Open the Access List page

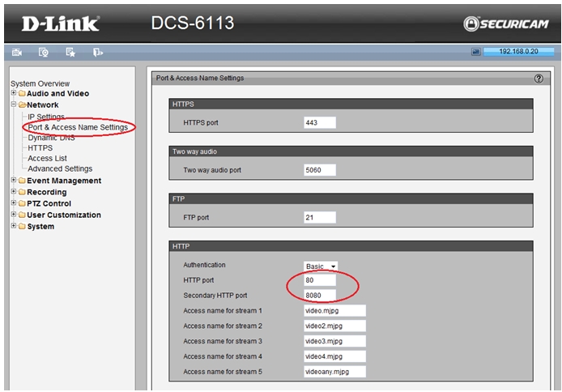click(x=47, y=159)
